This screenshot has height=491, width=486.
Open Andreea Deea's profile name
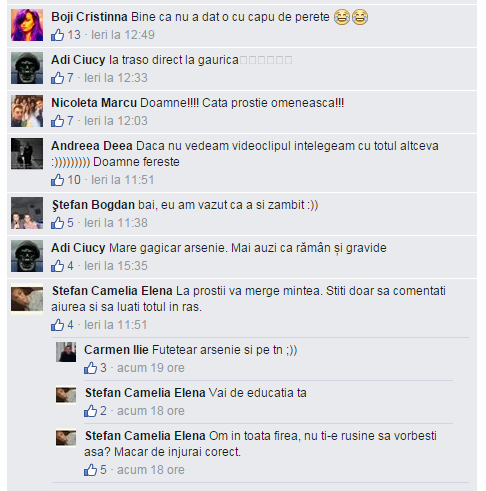point(92,146)
